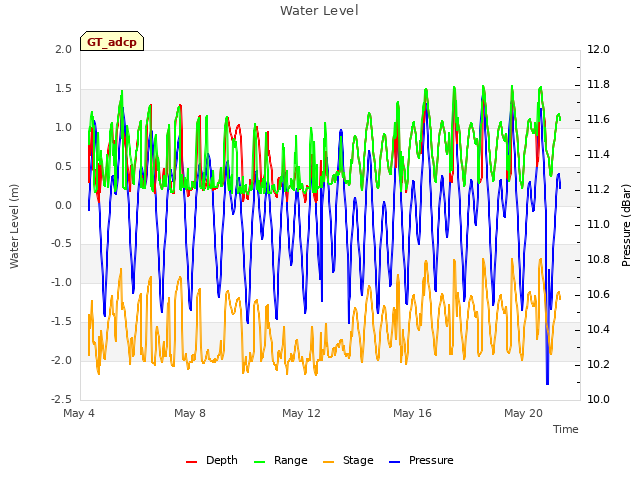Click the May 12 tick label
The image size is (640, 480).
click(x=301, y=413)
